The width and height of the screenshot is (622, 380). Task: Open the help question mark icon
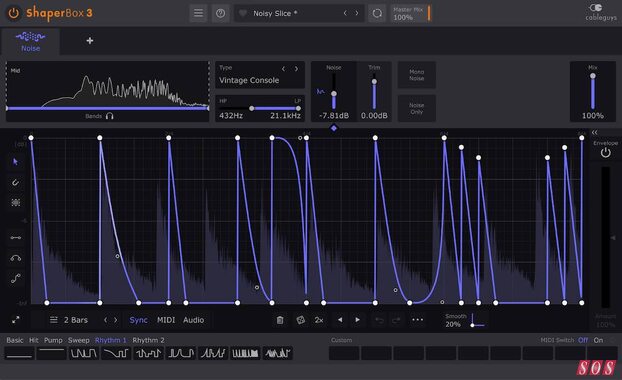tap(220, 13)
